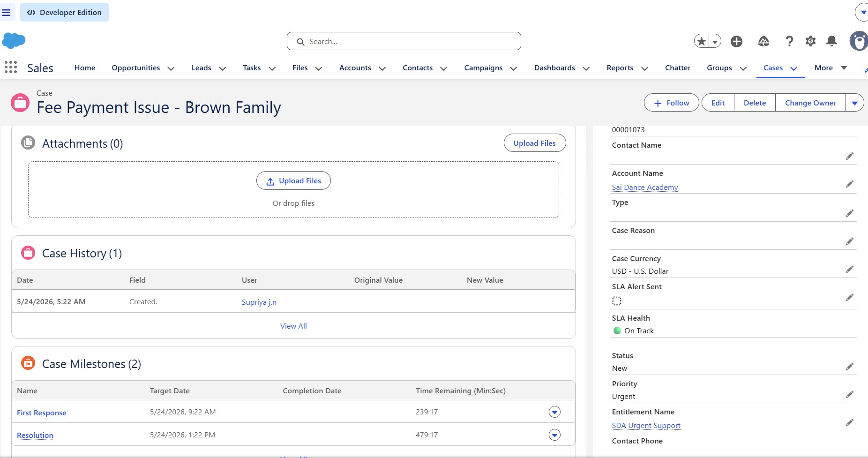Click the hamburger menu icon at top-left
868x458 pixels.
6,12
